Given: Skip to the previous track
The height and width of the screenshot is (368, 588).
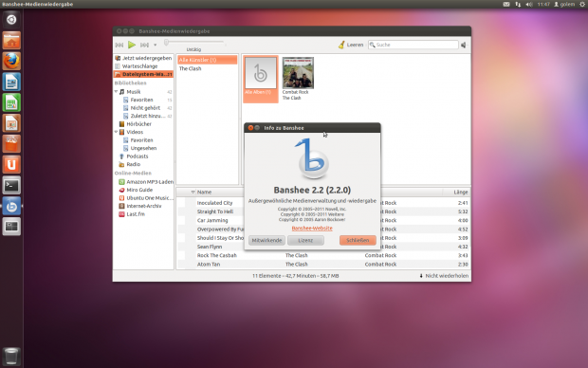Looking at the screenshot, I should click(x=119, y=45).
